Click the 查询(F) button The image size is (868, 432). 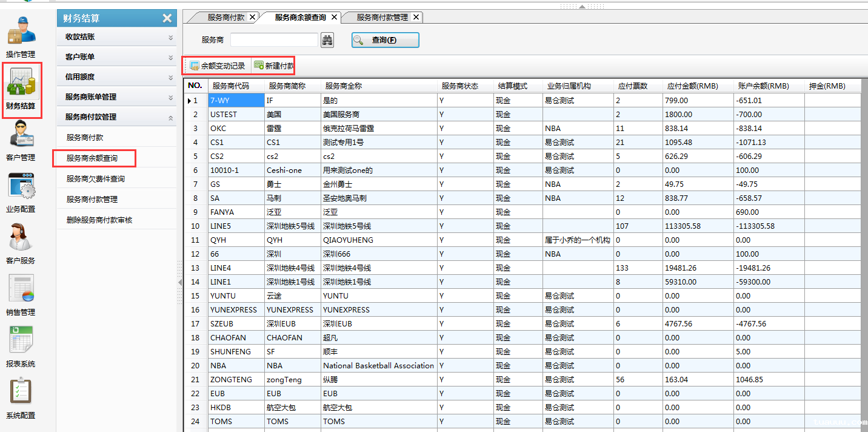coord(385,40)
